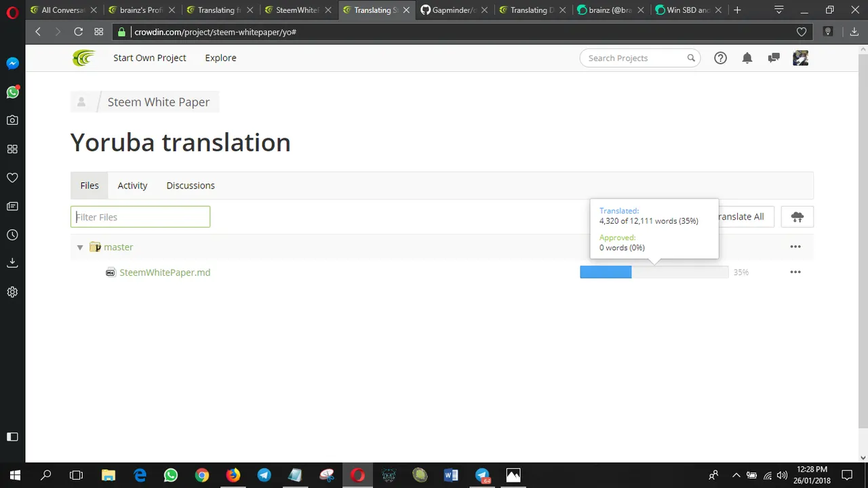This screenshot has height=488, width=868.
Task: Select the Files tab
Action: click(x=90, y=185)
